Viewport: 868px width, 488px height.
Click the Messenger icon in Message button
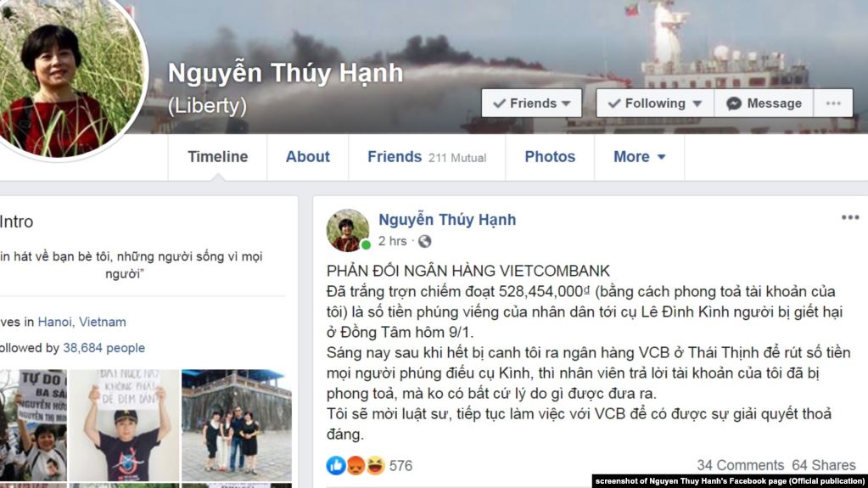click(734, 104)
